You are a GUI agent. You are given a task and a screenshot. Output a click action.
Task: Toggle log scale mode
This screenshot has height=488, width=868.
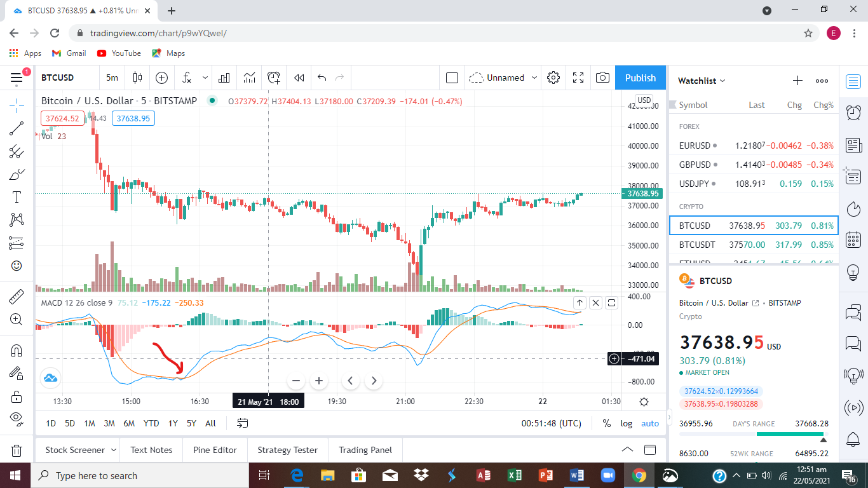[x=627, y=423]
